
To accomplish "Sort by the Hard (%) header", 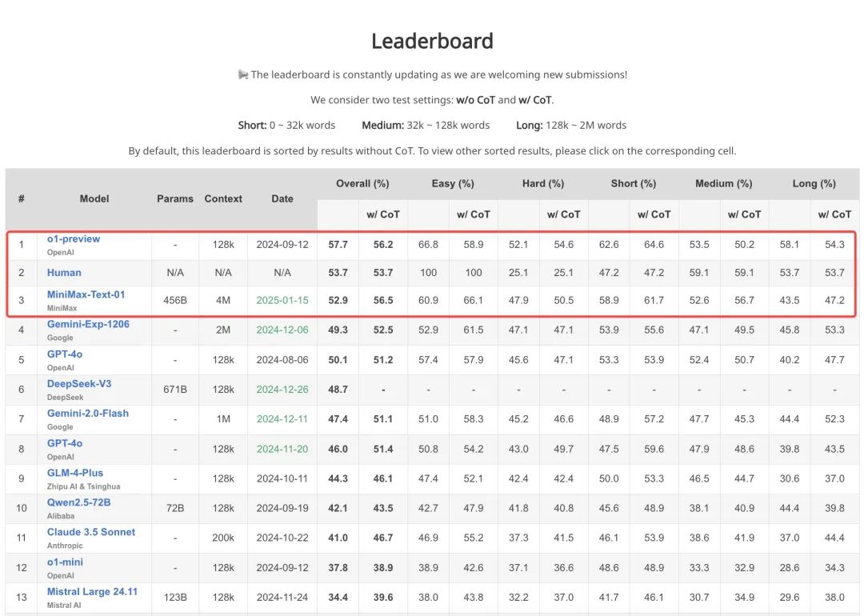I will pyautogui.click(x=543, y=183).
